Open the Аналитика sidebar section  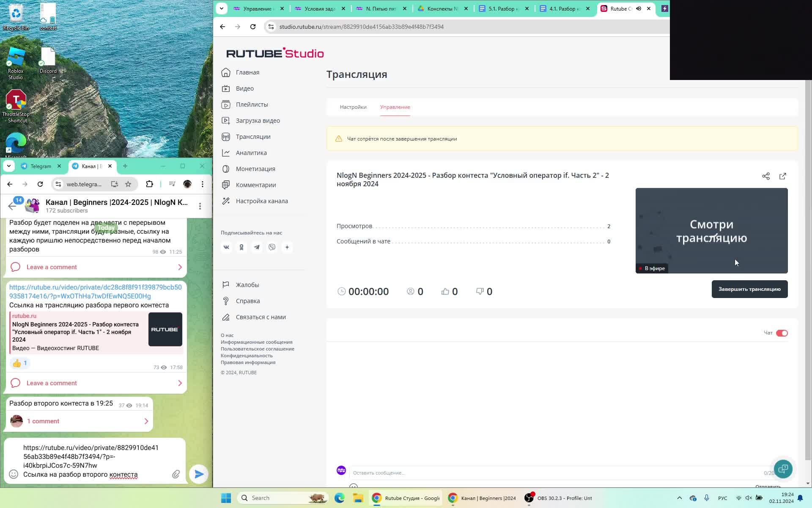click(251, 153)
